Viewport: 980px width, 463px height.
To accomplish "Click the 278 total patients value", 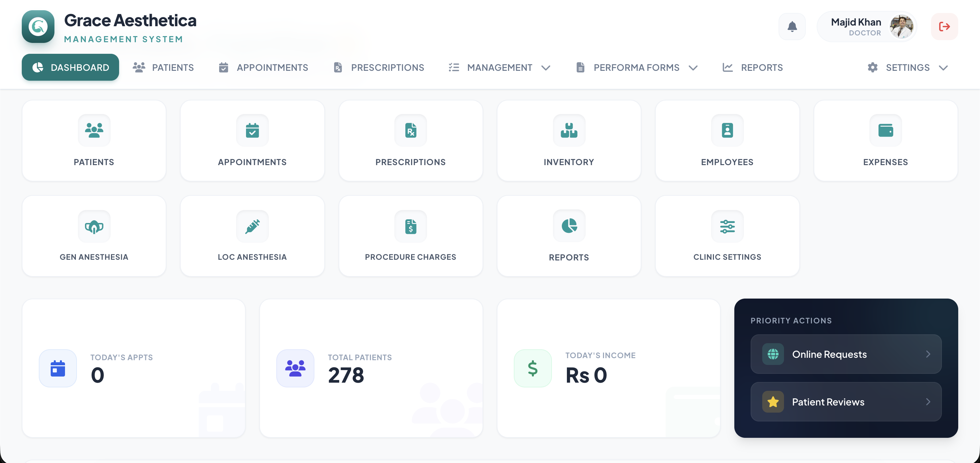I will point(346,375).
